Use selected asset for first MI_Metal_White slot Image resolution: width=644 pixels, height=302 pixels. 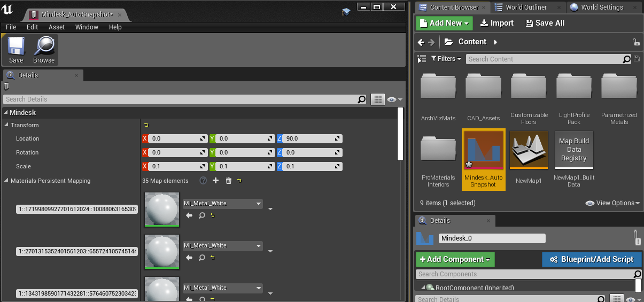click(x=189, y=215)
